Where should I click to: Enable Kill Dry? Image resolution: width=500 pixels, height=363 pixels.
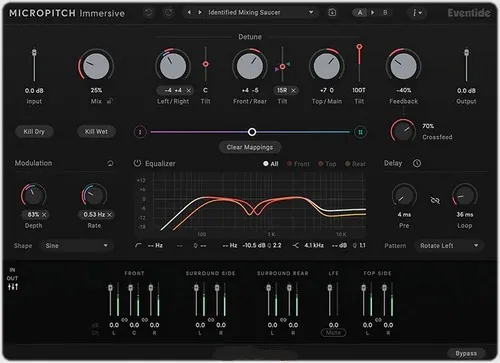(34, 132)
